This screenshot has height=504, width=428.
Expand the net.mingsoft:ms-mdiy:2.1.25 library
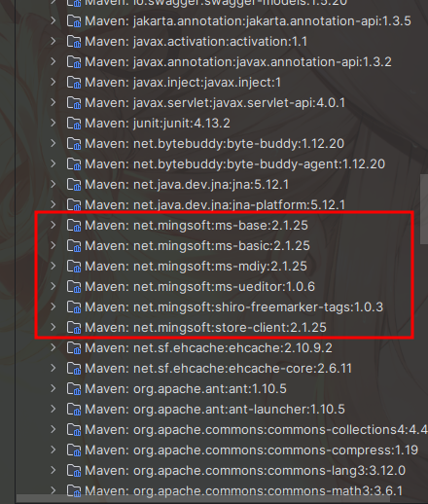pyautogui.click(x=53, y=266)
